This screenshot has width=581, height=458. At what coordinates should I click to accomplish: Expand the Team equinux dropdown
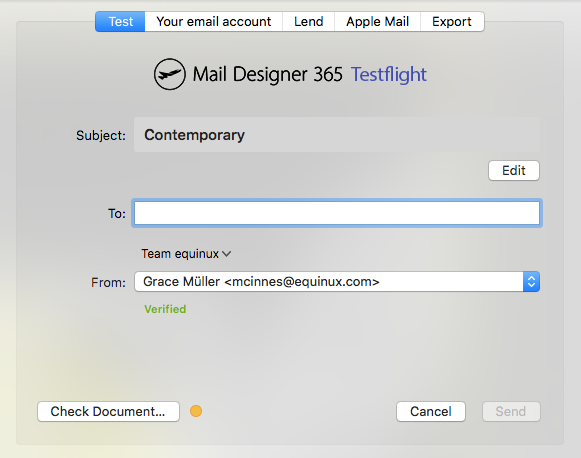coord(186,254)
